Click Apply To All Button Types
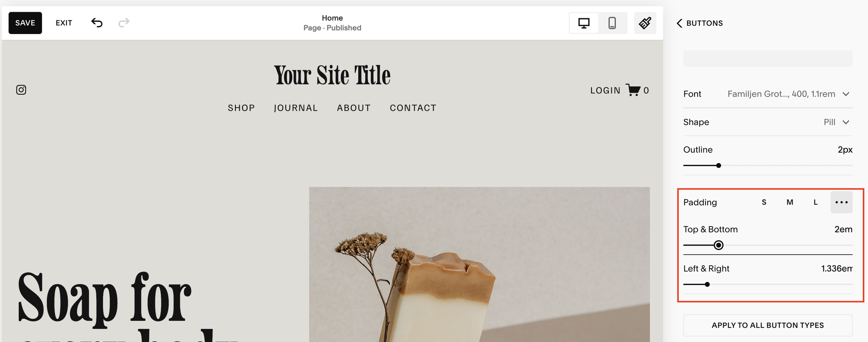The height and width of the screenshot is (342, 868). (x=768, y=325)
